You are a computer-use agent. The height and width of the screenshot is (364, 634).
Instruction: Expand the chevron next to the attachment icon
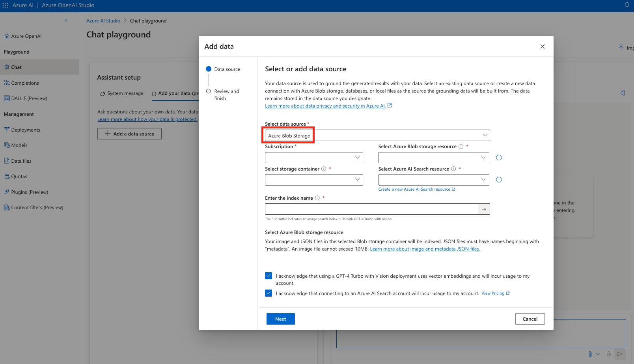598,354
